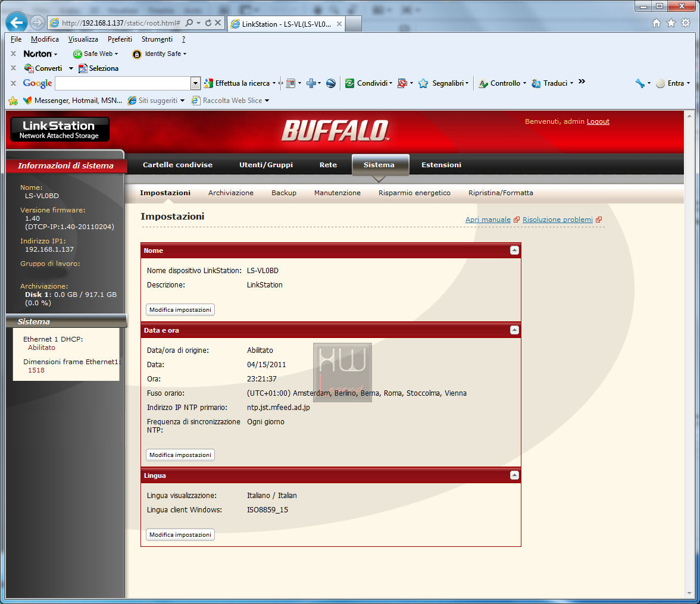
Task: Click the Seleziona toolbar button
Action: [x=99, y=68]
